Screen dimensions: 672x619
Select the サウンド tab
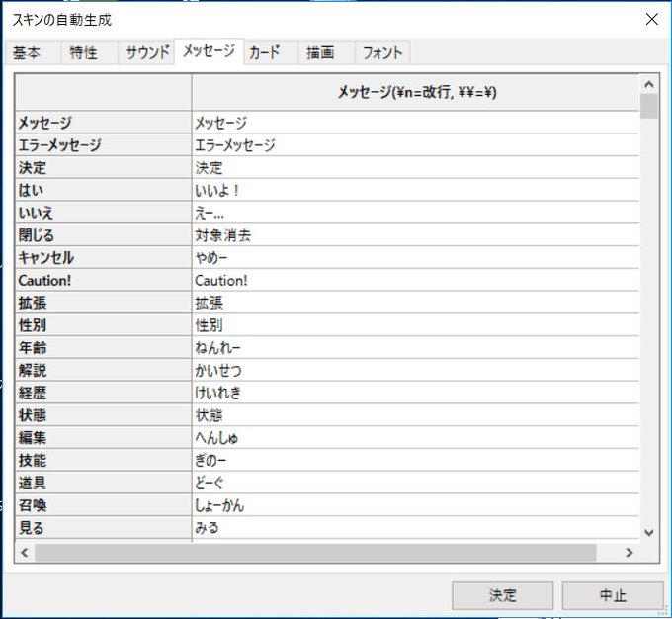(146, 52)
